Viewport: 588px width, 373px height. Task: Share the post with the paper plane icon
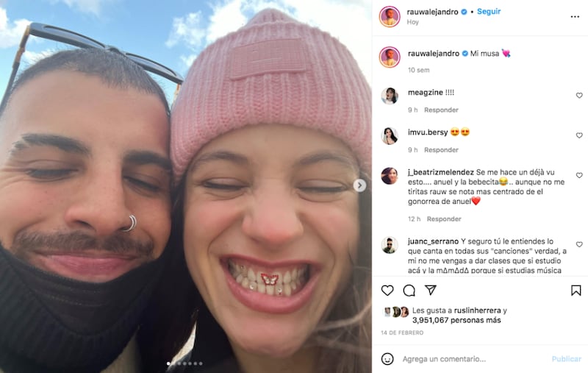click(x=431, y=290)
